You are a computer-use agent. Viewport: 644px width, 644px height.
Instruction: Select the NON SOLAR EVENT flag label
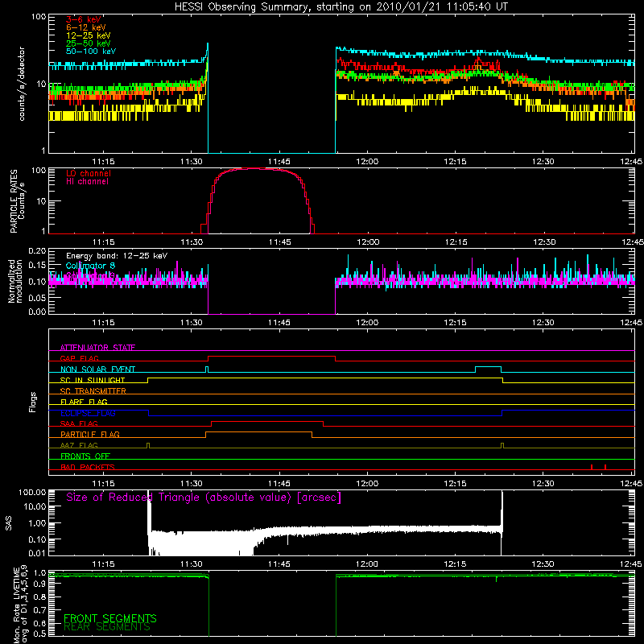97,369
